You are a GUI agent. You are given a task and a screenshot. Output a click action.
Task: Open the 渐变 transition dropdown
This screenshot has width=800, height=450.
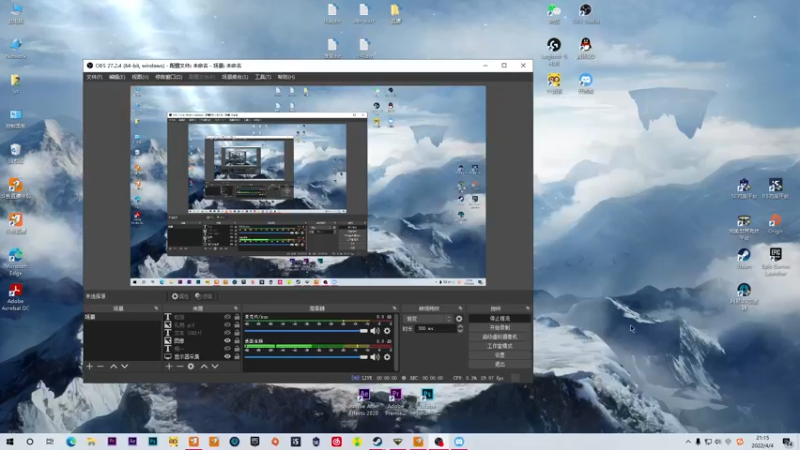pos(428,319)
